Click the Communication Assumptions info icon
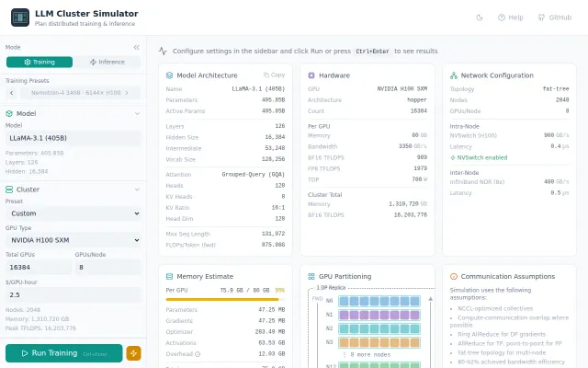 [454, 276]
